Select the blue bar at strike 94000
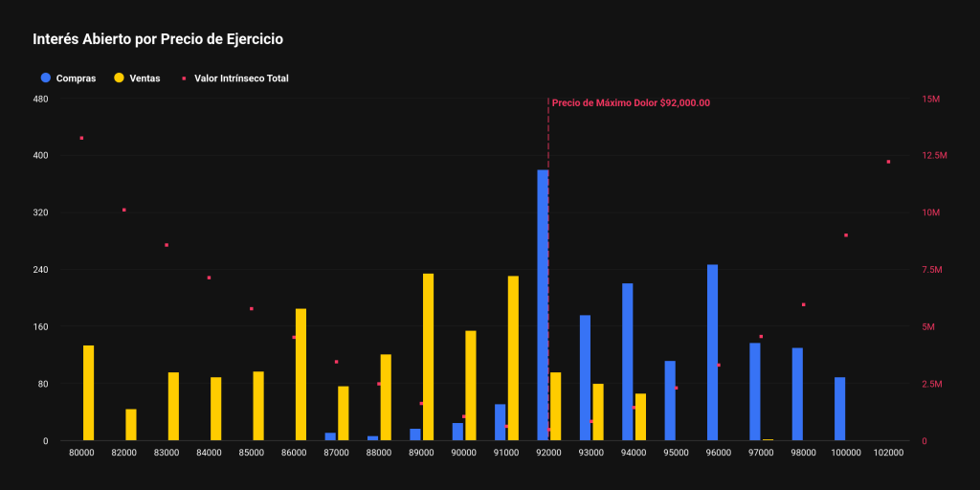 (x=627, y=362)
